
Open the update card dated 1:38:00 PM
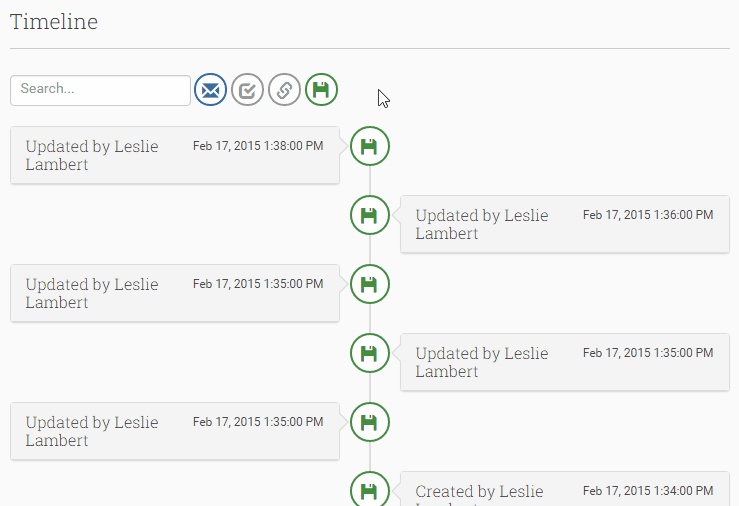tap(175, 155)
